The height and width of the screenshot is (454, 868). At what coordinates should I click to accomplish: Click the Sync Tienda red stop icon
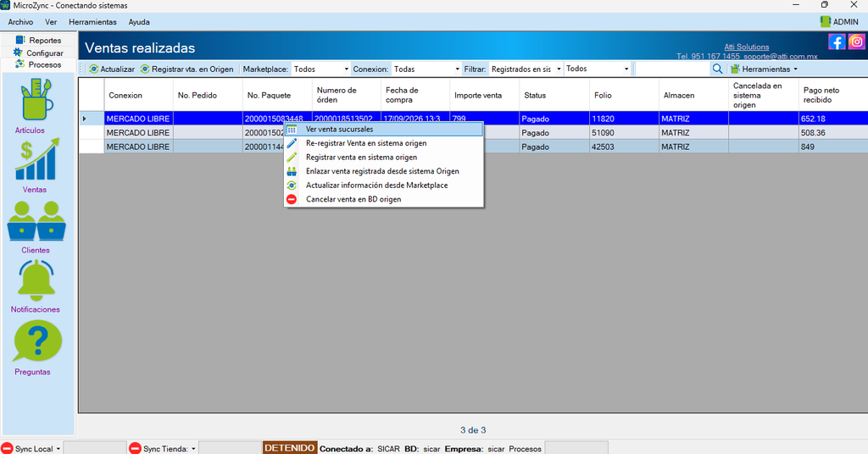coord(135,448)
